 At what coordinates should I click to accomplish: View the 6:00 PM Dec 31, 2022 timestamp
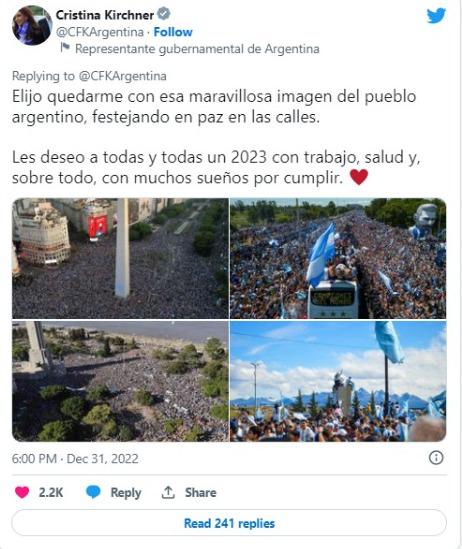75,459
